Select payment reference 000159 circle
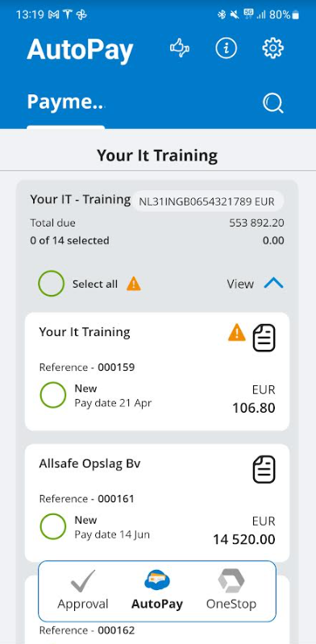Screen dimensions: 316x644 click(x=53, y=395)
